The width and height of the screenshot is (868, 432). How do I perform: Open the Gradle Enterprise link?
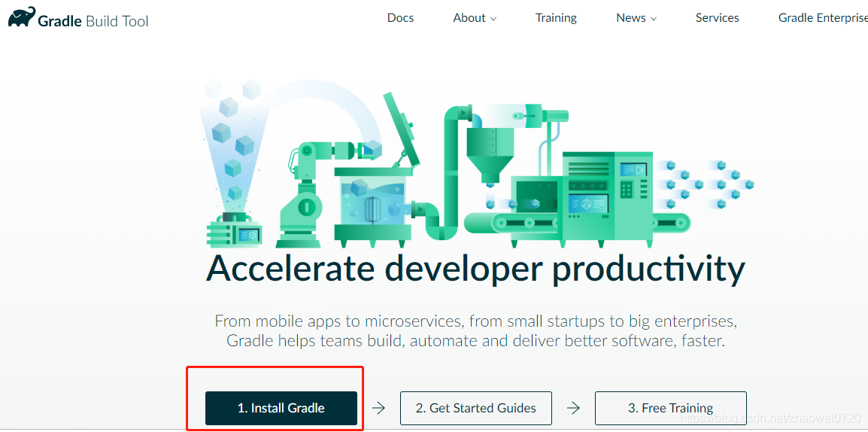[823, 18]
